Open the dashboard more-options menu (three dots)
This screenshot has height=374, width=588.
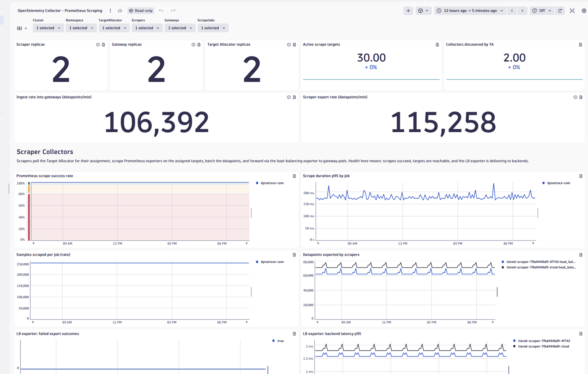pyautogui.click(x=110, y=11)
